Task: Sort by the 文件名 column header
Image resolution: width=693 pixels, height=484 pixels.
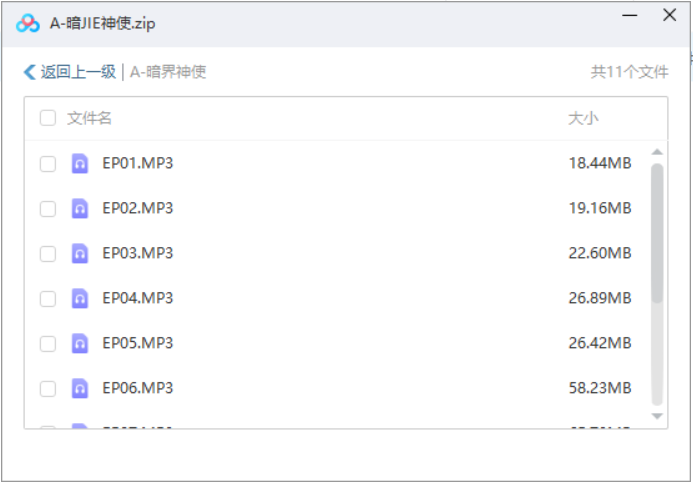Action: coord(90,118)
